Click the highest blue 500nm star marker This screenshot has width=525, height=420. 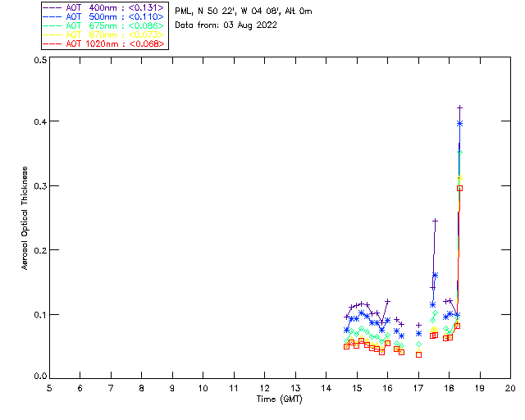pyautogui.click(x=459, y=124)
